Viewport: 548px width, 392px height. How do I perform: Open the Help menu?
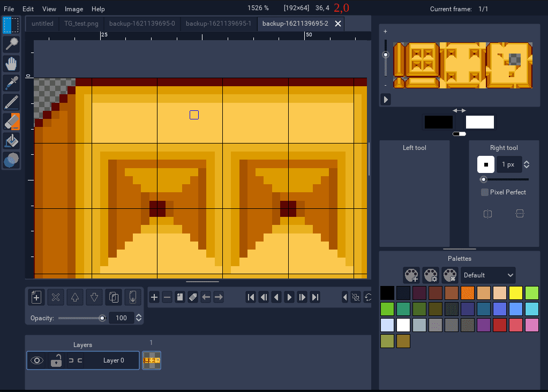(x=98, y=9)
